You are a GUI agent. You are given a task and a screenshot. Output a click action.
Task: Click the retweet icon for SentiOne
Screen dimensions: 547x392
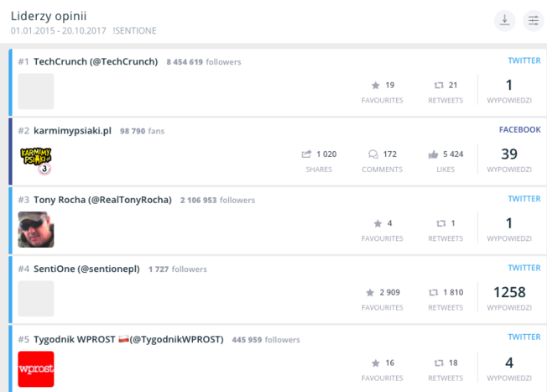(x=433, y=292)
